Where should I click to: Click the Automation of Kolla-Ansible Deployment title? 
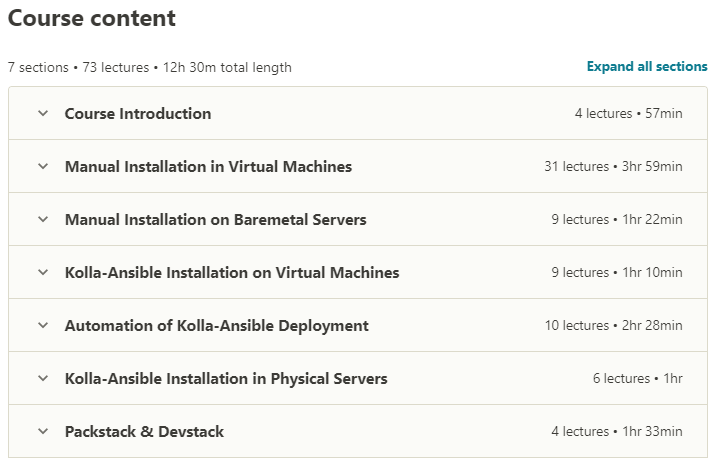pyautogui.click(x=216, y=326)
